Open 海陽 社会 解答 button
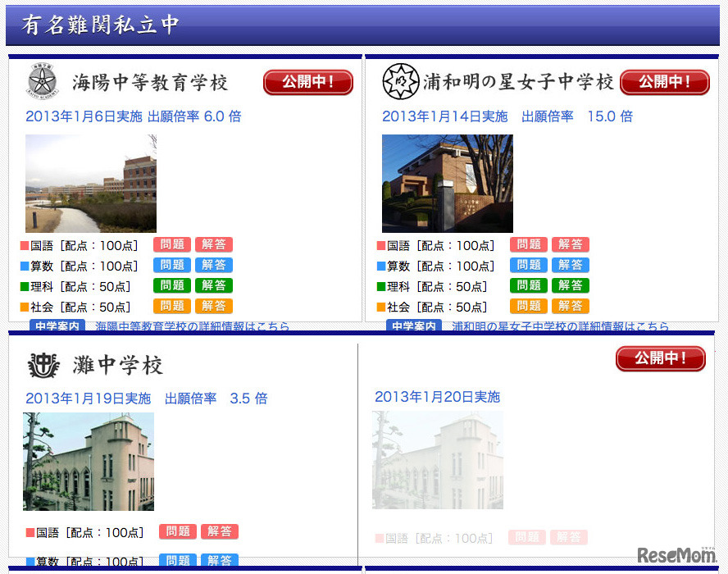The width and height of the screenshot is (728, 574). [214, 306]
